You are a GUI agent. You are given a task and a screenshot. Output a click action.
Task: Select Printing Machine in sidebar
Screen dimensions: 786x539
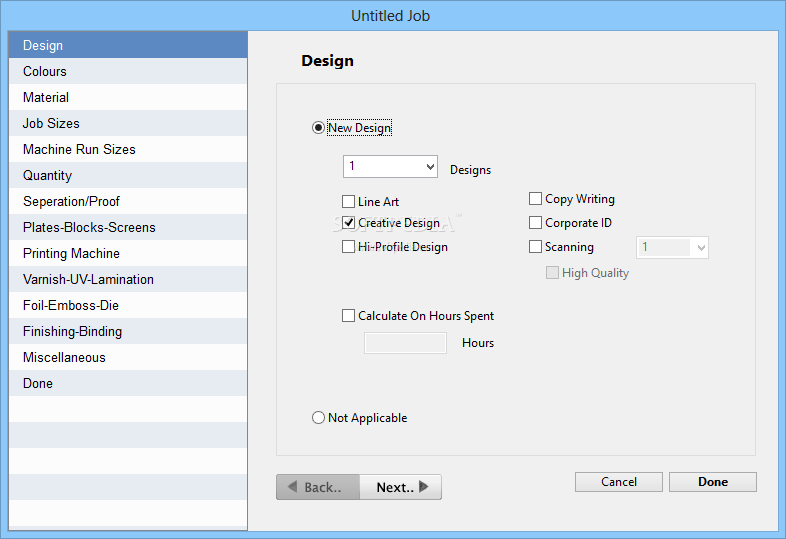[128, 253]
